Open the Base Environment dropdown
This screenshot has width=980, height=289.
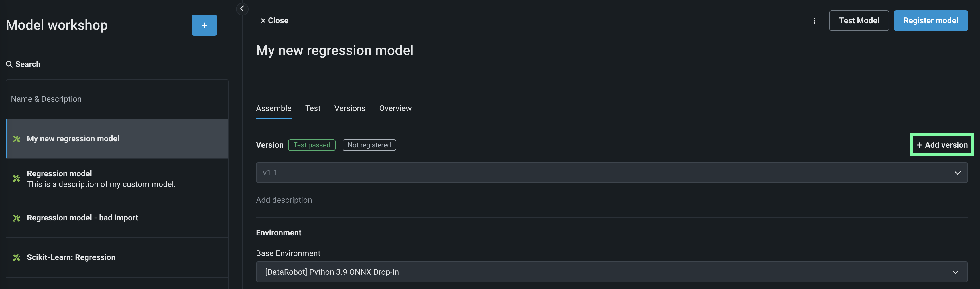(x=955, y=272)
